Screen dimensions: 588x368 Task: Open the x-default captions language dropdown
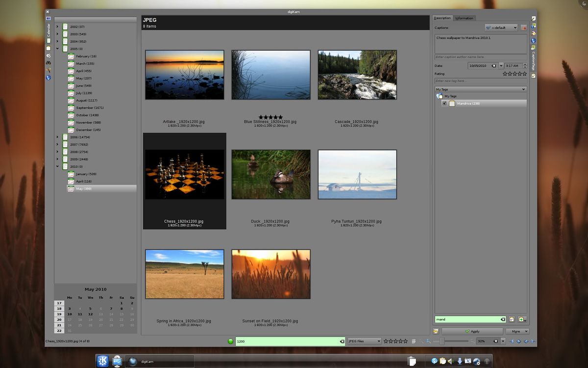click(501, 28)
